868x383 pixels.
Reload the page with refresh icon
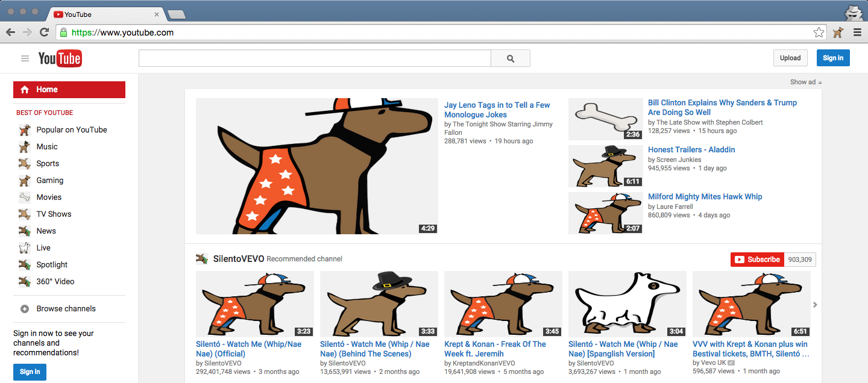pos(44,33)
